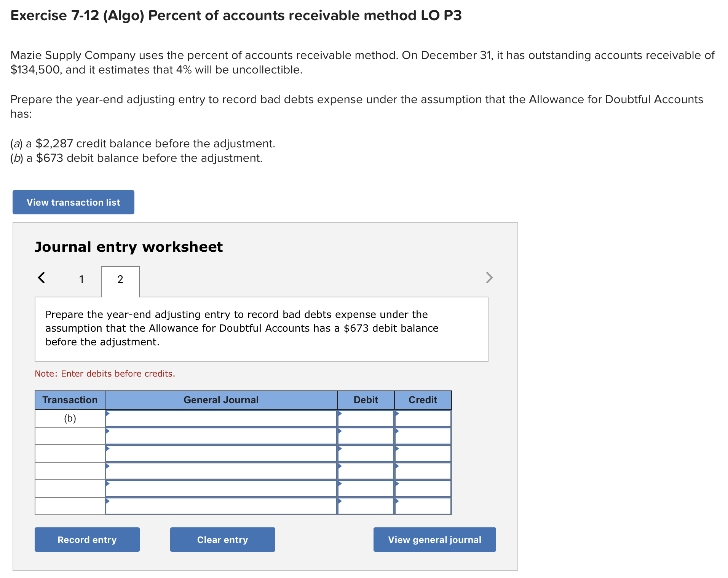Select the active tab 2
Image resolution: width=728 pixels, height=578 pixels.
click(x=120, y=279)
